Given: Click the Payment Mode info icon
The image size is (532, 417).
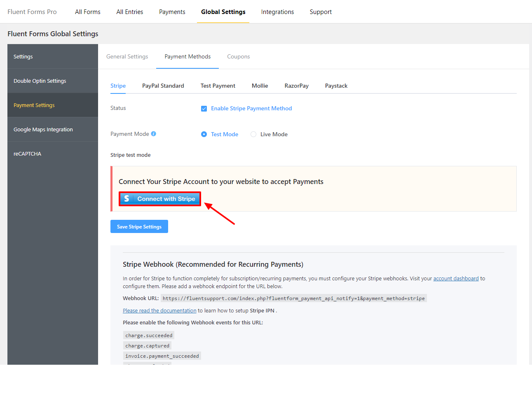Looking at the screenshot, I should tap(154, 134).
